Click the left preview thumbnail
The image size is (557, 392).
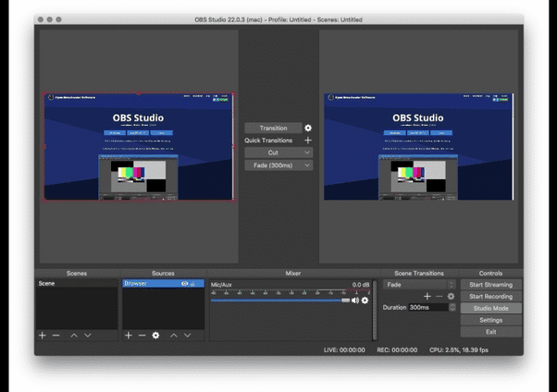139,147
